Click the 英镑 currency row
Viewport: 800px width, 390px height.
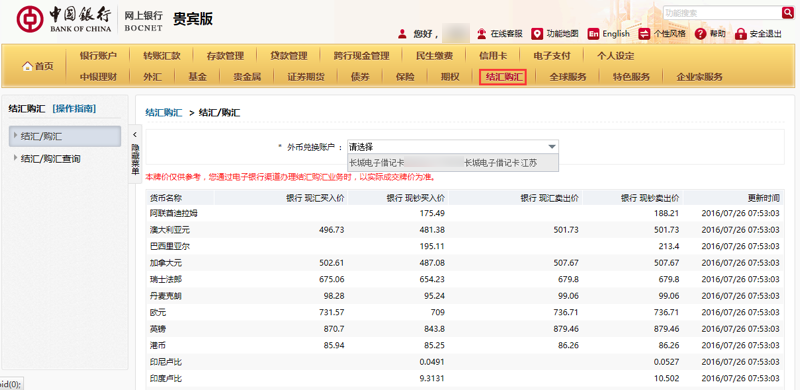pyautogui.click(x=465, y=329)
